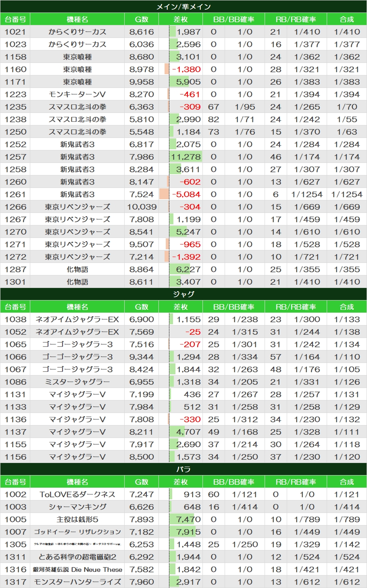
Task: Select machine number 1065 cell
Action: coord(15,344)
